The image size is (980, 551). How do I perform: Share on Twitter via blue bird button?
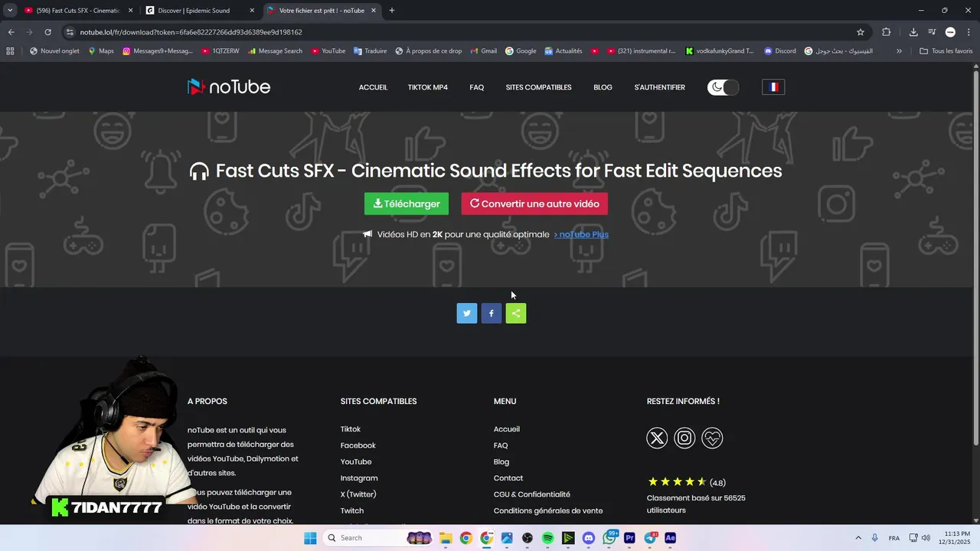point(467,313)
